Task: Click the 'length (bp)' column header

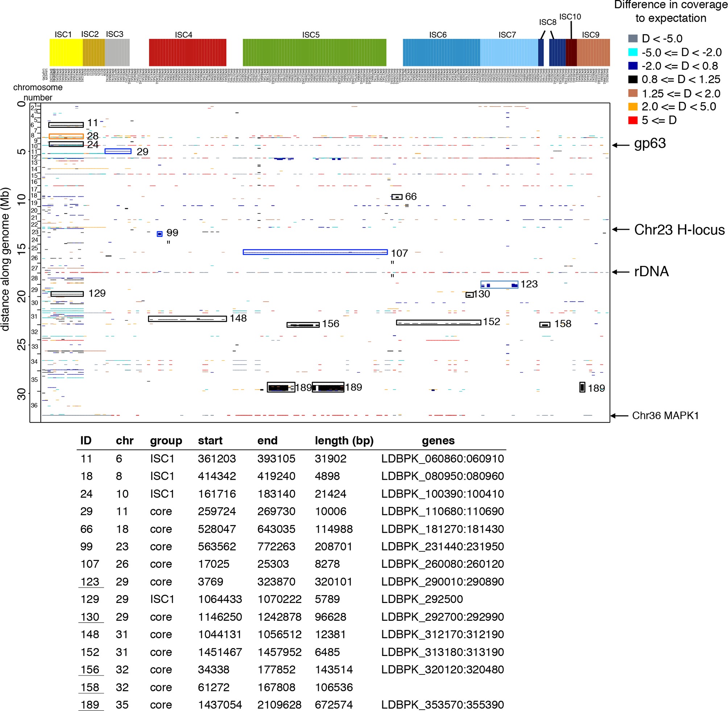Action: pos(344,441)
